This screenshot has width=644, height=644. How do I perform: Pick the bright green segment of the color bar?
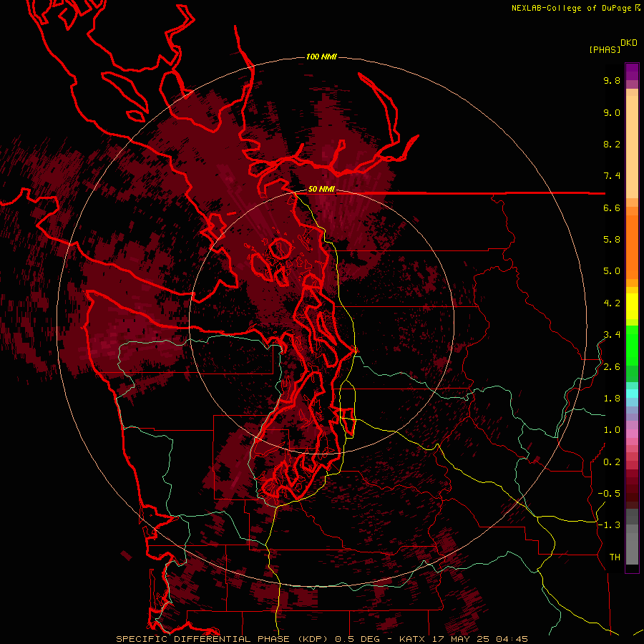point(632,346)
